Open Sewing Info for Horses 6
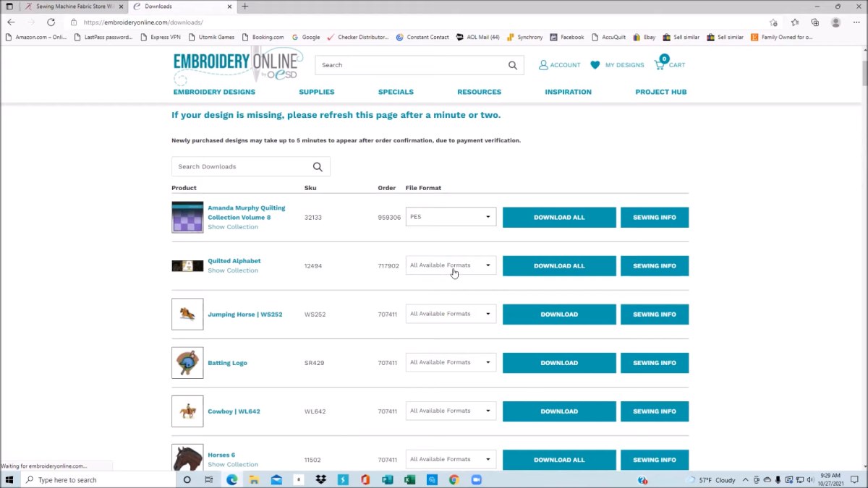 click(x=655, y=460)
